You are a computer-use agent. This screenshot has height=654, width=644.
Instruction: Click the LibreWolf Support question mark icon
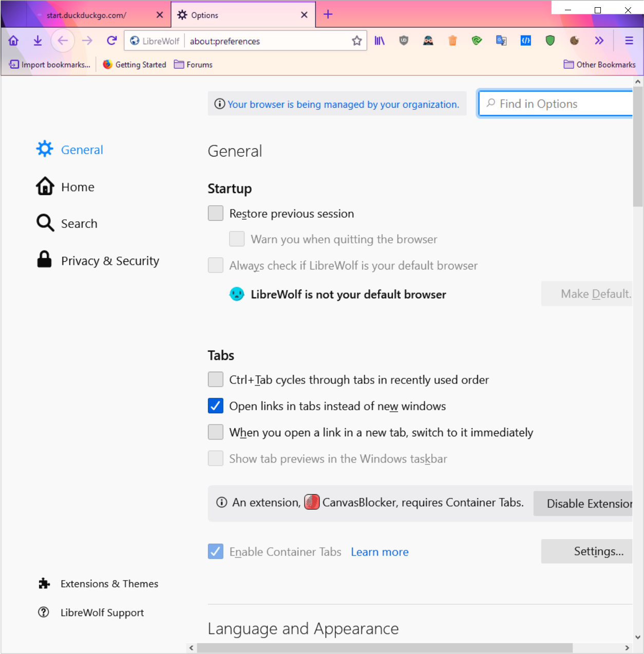[44, 612]
